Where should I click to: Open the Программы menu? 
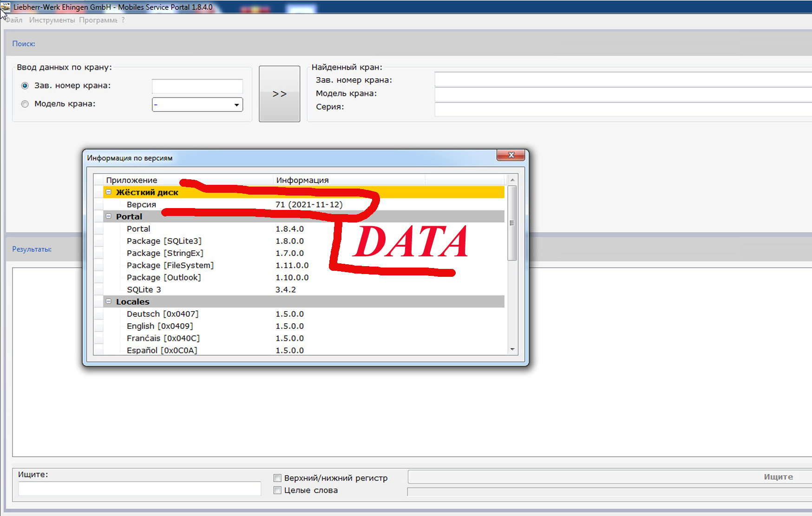pos(98,20)
